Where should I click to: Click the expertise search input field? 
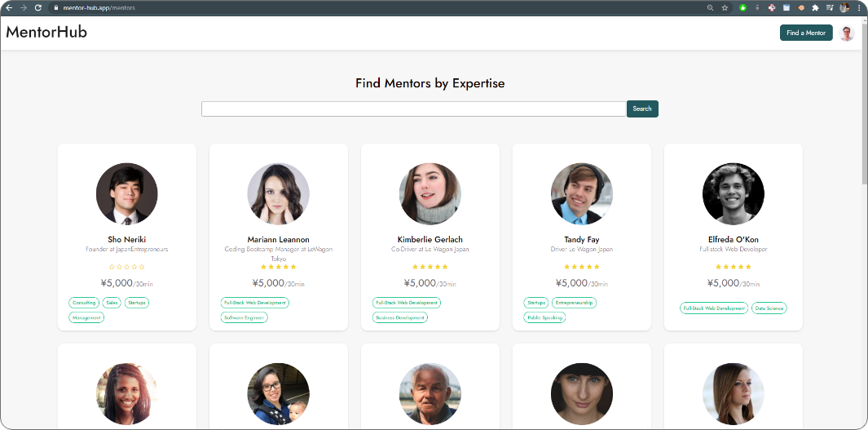pyautogui.click(x=413, y=109)
